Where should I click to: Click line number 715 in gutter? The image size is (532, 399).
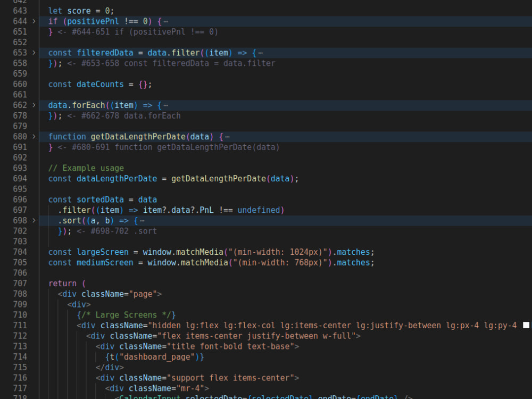click(20, 367)
